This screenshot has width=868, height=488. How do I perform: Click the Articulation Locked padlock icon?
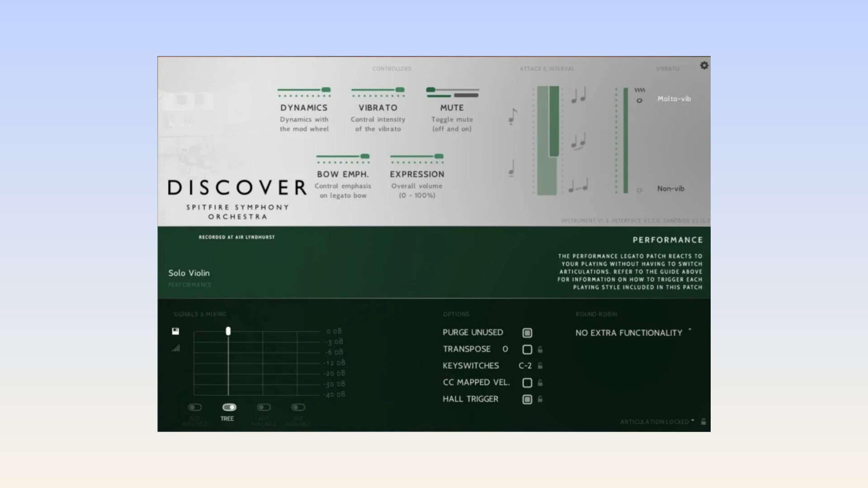[x=703, y=422]
